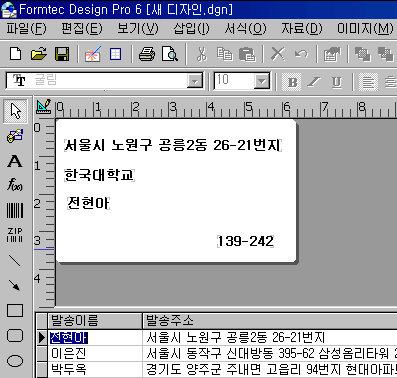
Task: Cut the selected object
Action: [202, 54]
